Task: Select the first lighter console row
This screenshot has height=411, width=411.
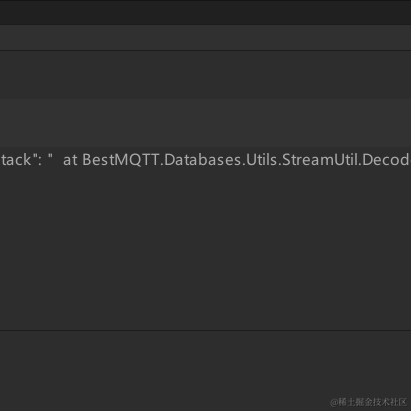Action: pos(205,37)
